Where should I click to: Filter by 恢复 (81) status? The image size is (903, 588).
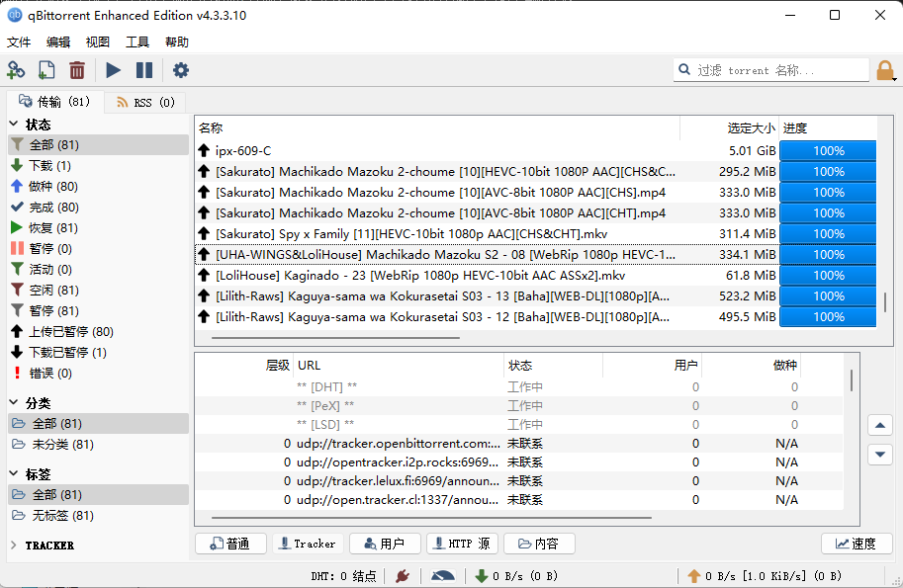tap(99, 228)
